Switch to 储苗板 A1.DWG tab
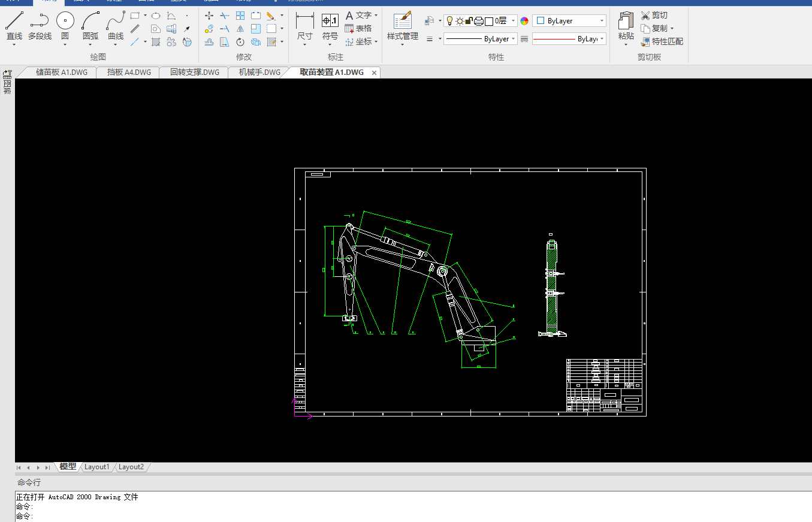 coord(61,73)
